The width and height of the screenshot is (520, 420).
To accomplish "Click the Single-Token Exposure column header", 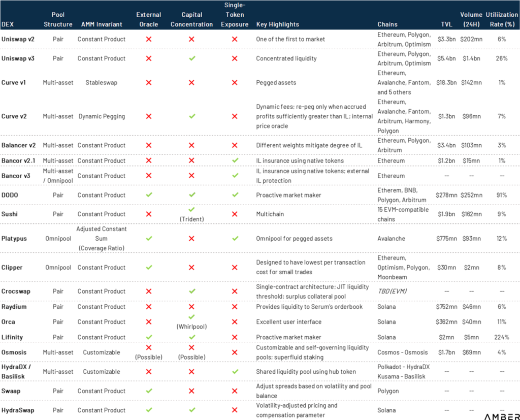I will point(235,15).
